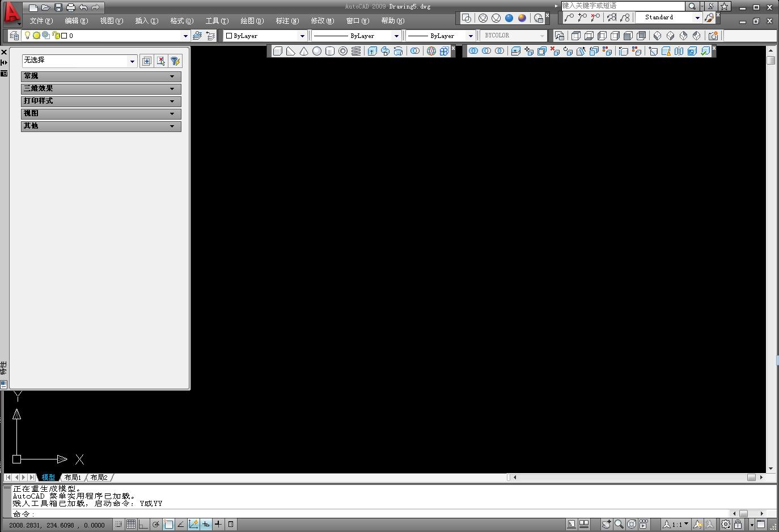
Task: Select the Sphere solid tool
Action: 317,51
